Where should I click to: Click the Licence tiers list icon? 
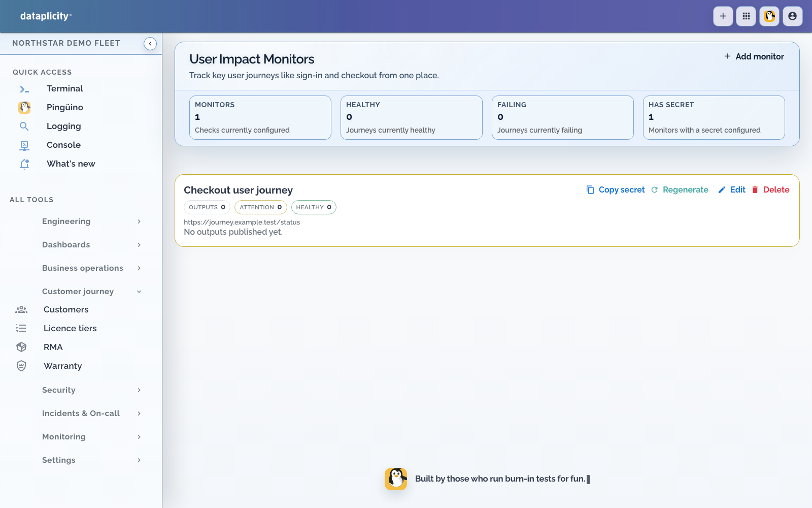21,328
